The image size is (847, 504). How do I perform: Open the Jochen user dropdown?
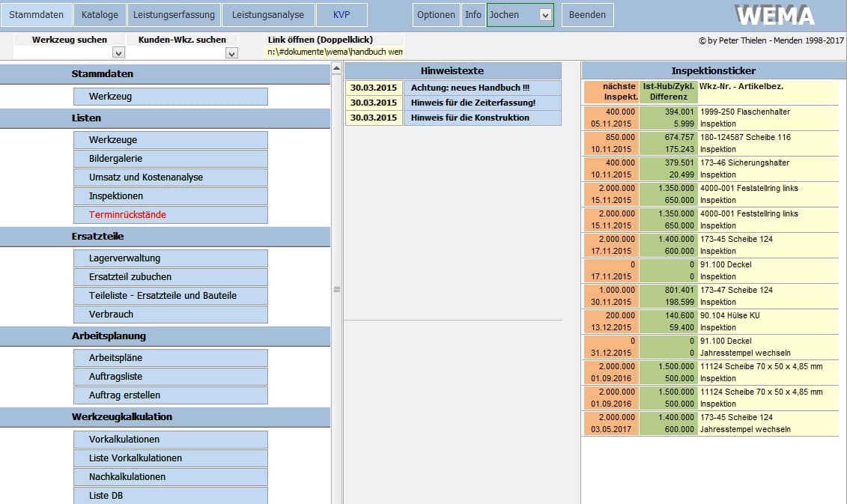click(x=545, y=15)
